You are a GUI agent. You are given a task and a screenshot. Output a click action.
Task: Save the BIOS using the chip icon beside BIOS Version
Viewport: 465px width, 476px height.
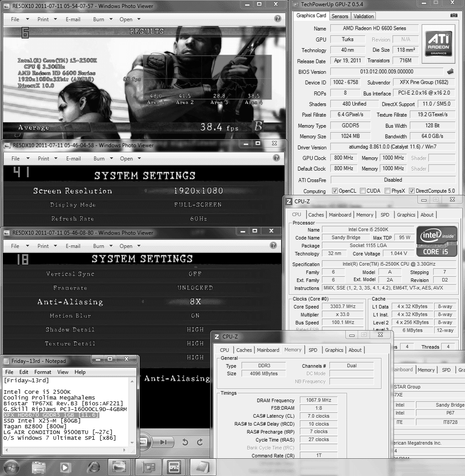(x=450, y=72)
